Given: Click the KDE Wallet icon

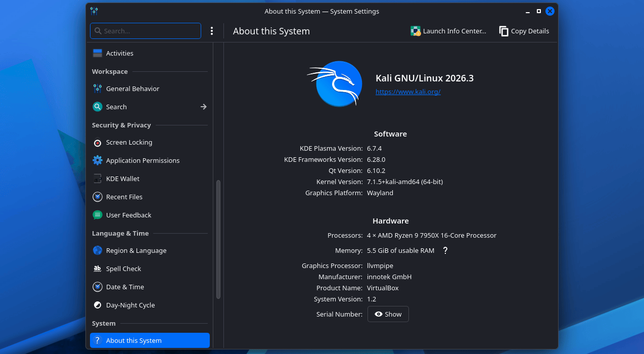Looking at the screenshot, I should (98, 179).
